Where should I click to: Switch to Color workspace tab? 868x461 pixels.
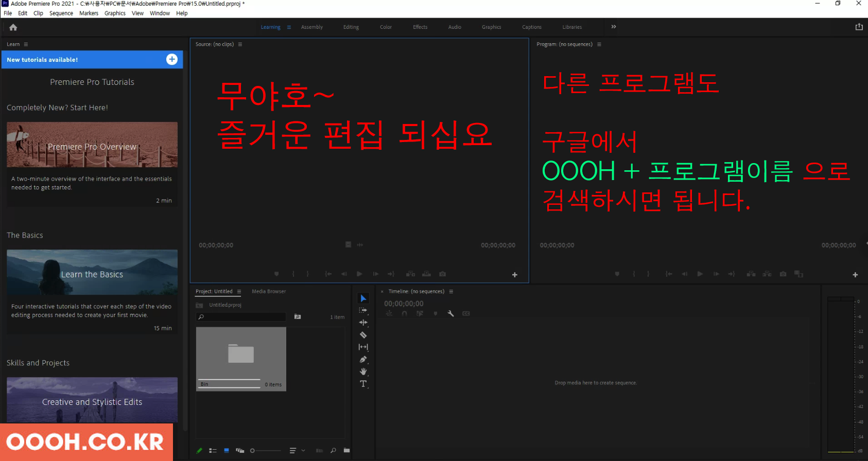(x=386, y=27)
